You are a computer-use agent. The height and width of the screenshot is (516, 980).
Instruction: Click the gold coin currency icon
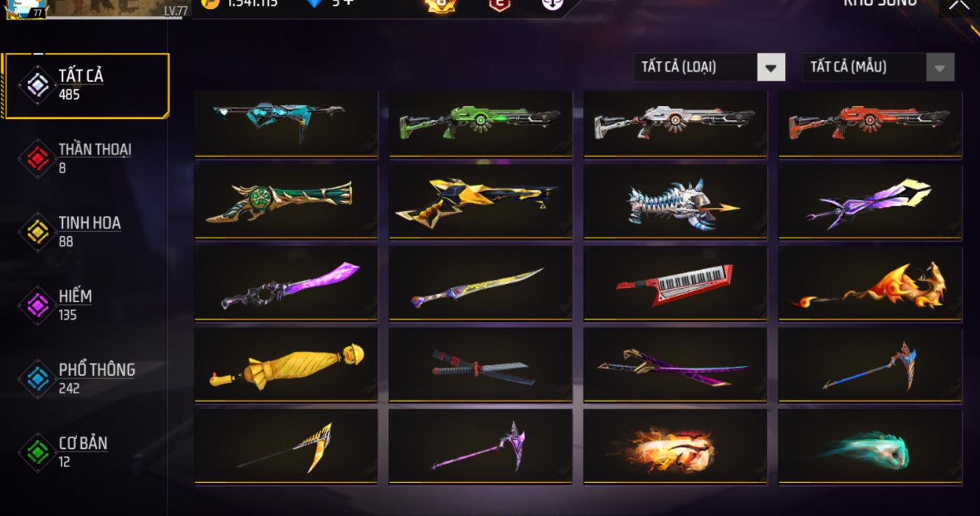pyautogui.click(x=209, y=4)
